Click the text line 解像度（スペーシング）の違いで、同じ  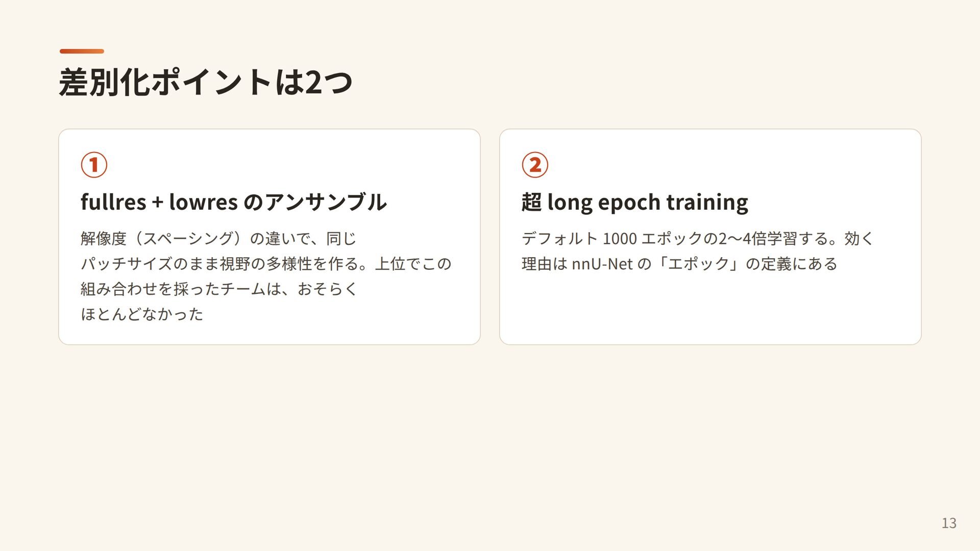click(x=218, y=238)
